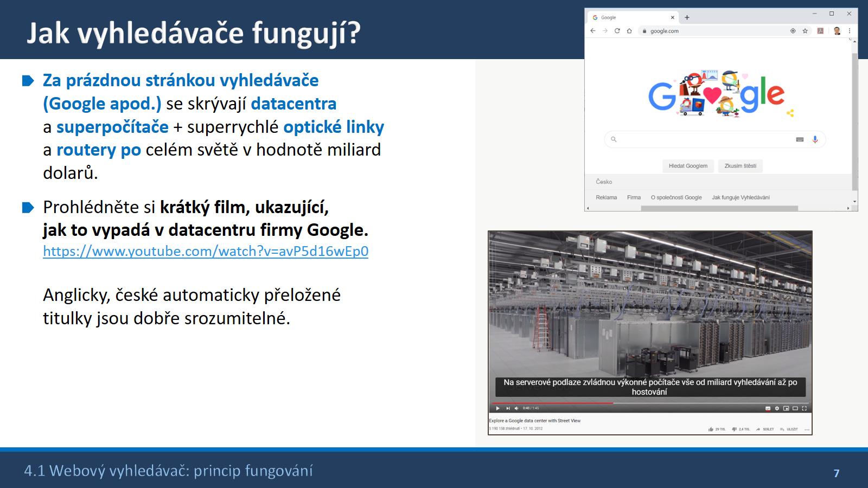Click the SDÍLET share button
The width and height of the screenshot is (868, 488).
click(765, 429)
